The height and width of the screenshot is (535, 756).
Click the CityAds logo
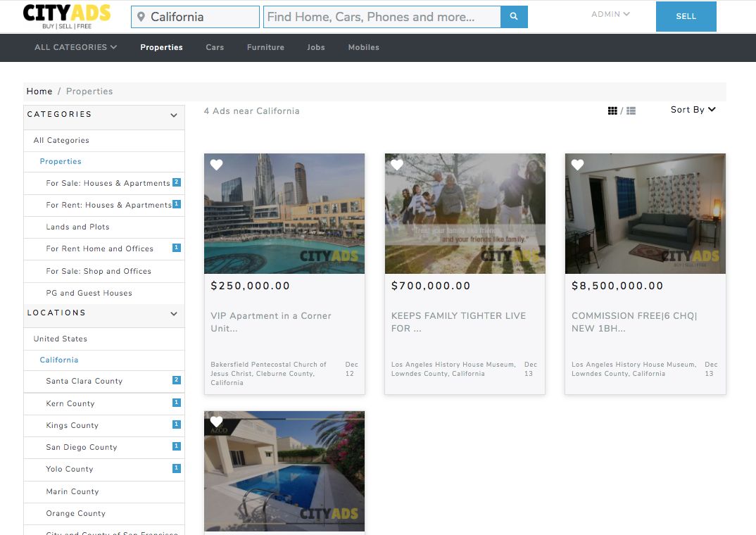(67, 17)
